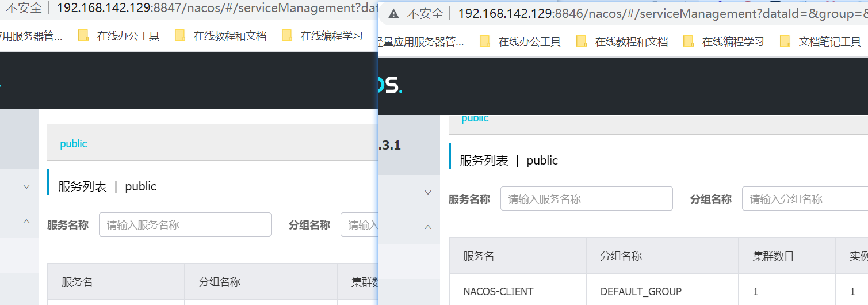Focus the address bar of the 8847 window

(x=216, y=9)
